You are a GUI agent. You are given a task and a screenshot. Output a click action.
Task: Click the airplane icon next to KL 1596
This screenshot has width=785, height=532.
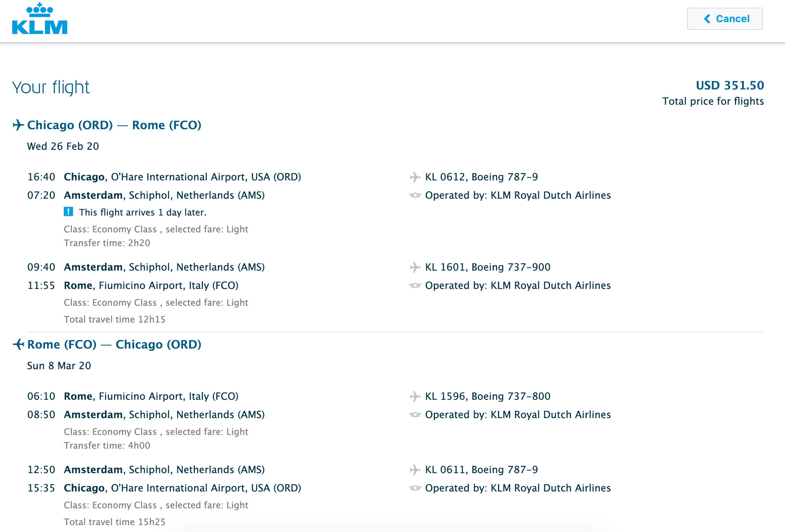[x=415, y=396]
